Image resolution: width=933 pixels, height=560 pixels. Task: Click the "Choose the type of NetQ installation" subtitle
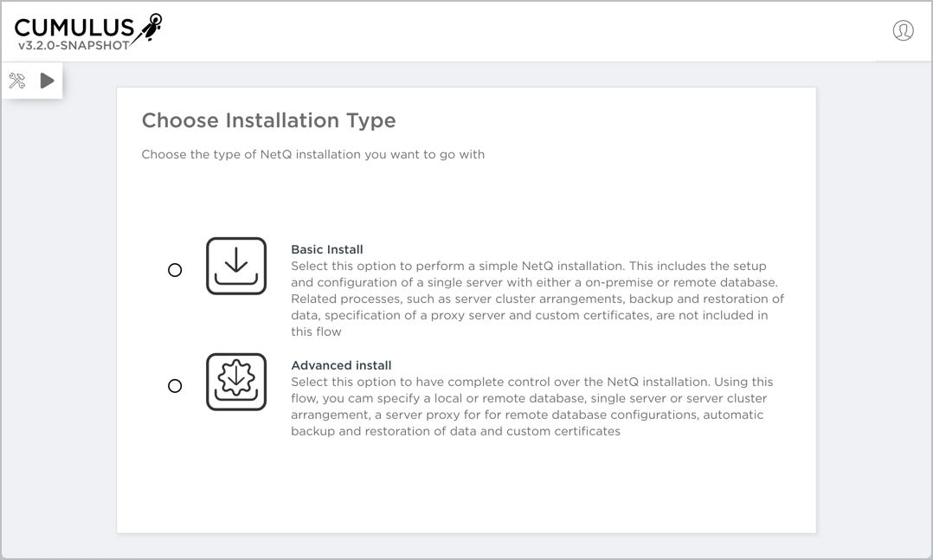click(312, 154)
